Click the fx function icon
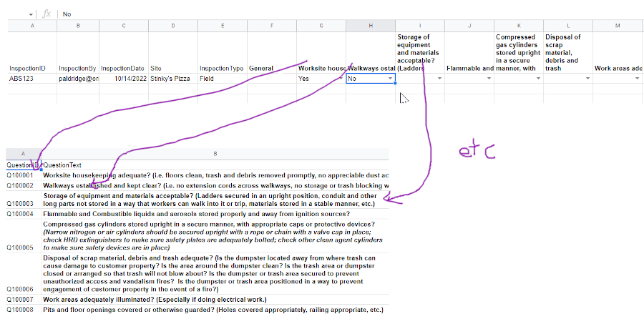 (47, 14)
